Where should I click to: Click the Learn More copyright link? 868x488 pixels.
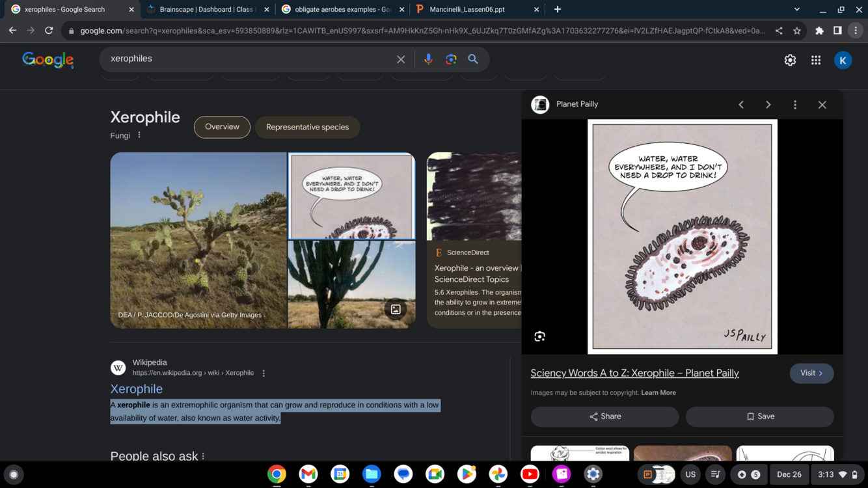658,393
